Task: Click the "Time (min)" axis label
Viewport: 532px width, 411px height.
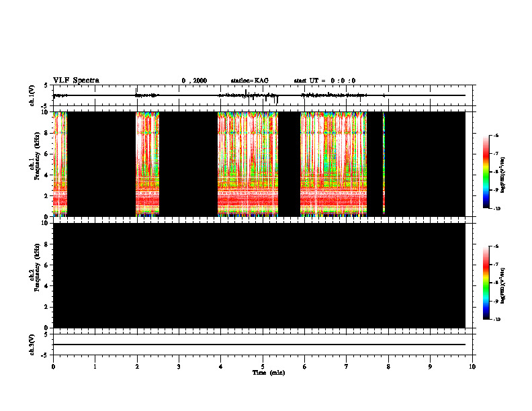Action: (269, 373)
